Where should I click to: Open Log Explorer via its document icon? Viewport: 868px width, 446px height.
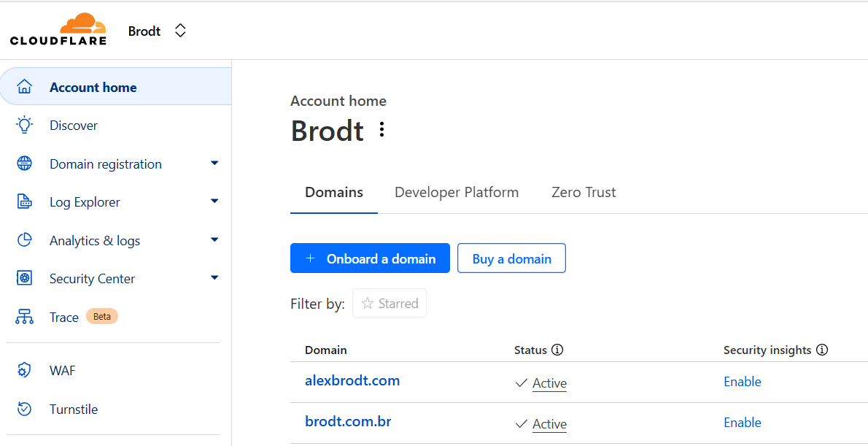point(24,201)
